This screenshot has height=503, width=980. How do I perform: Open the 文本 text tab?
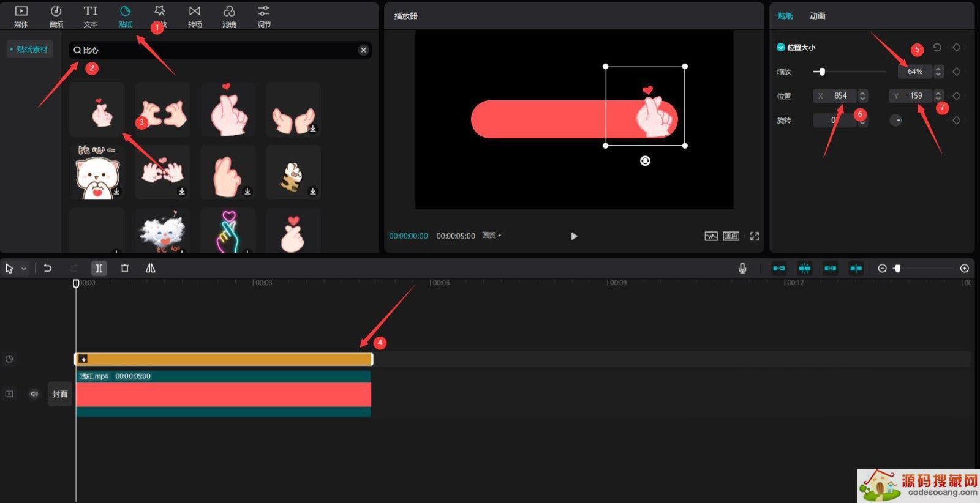[91, 16]
